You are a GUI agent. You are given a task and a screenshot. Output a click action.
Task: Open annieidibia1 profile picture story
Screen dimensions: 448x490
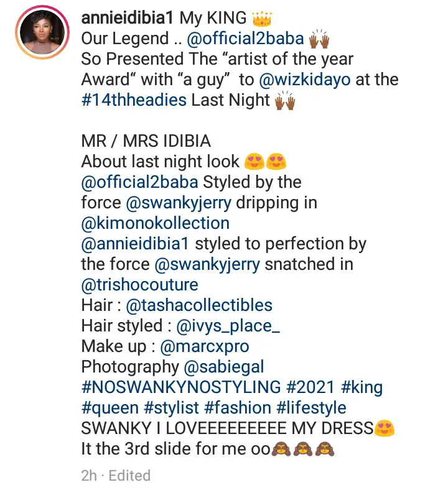pos(42,32)
